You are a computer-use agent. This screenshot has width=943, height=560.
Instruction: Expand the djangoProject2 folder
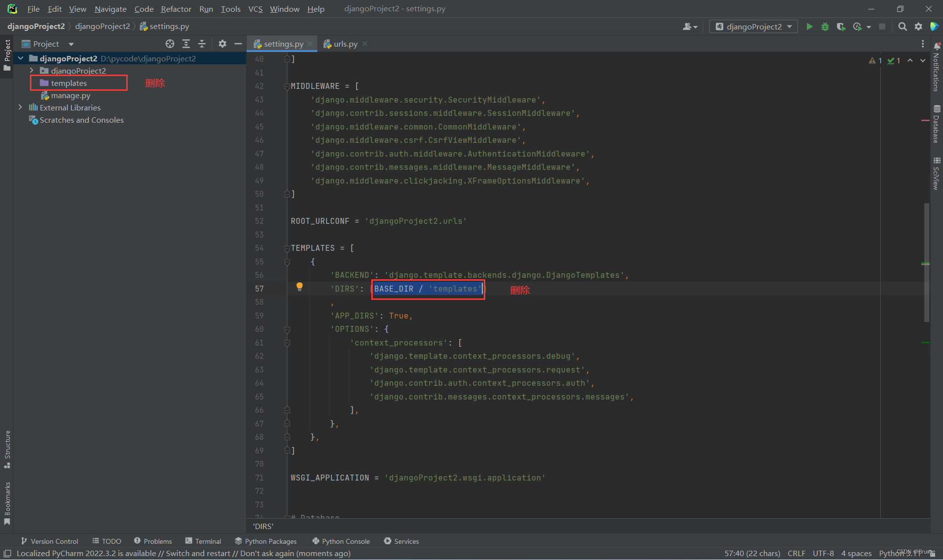(x=30, y=71)
